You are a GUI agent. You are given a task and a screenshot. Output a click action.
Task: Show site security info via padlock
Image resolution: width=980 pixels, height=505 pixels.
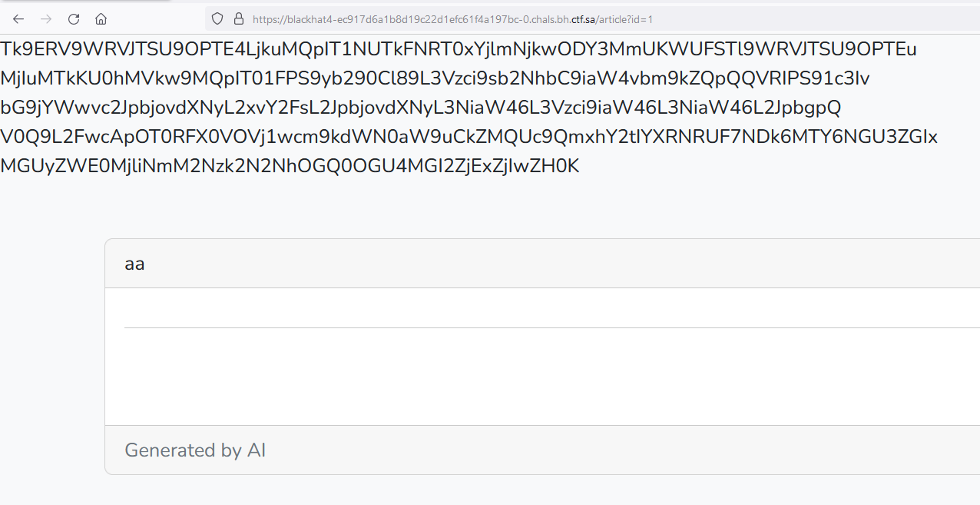(x=238, y=19)
